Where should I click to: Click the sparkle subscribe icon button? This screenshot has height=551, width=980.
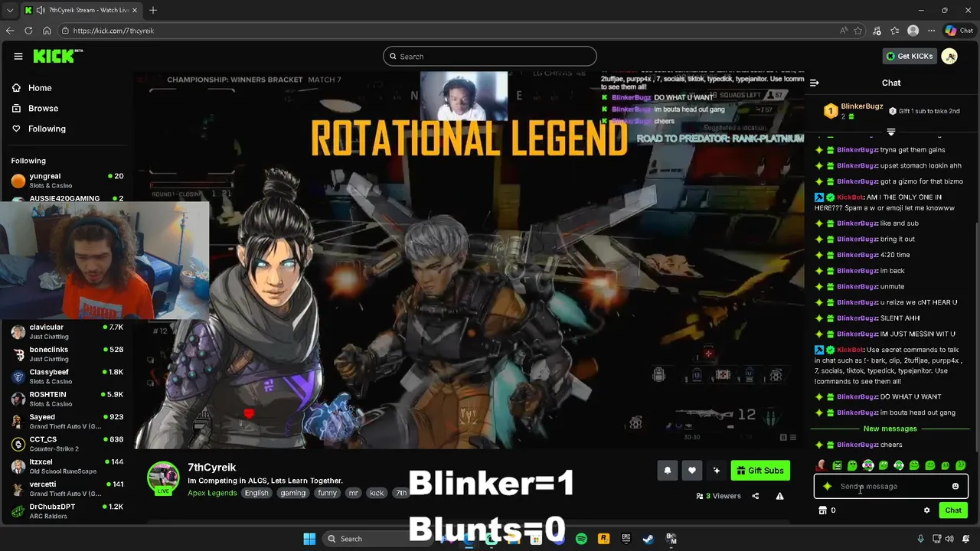coord(716,471)
